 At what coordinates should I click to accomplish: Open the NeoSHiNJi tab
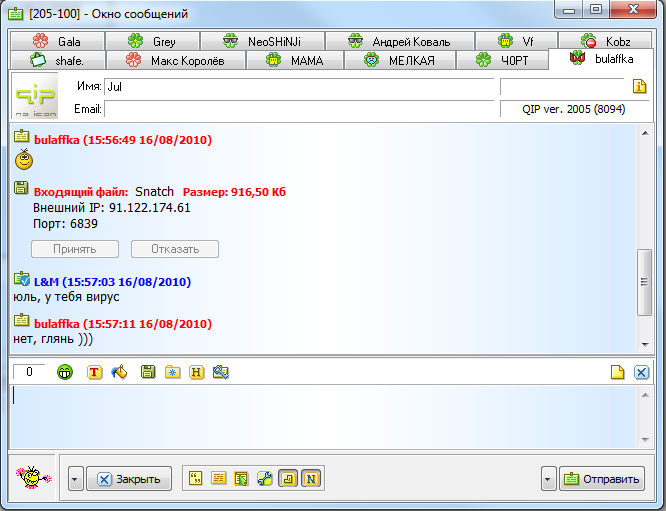262,41
